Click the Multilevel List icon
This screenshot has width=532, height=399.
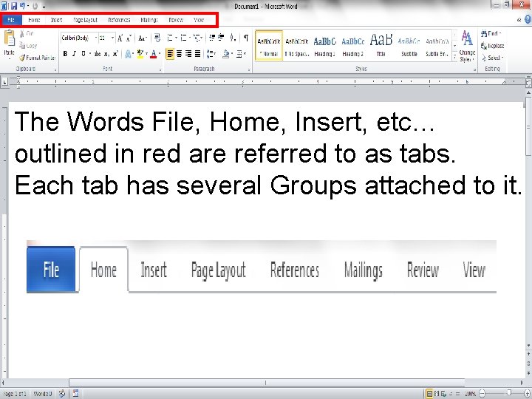pyautogui.click(x=197, y=38)
